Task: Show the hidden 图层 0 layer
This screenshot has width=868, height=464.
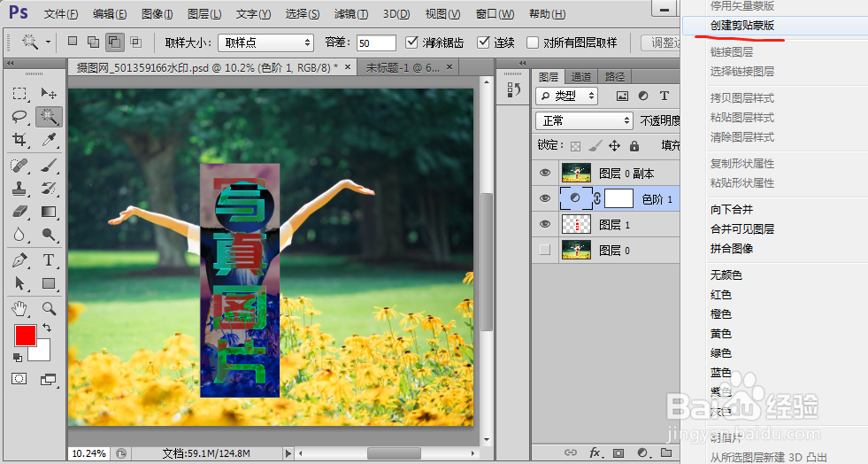Action: (545, 250)
